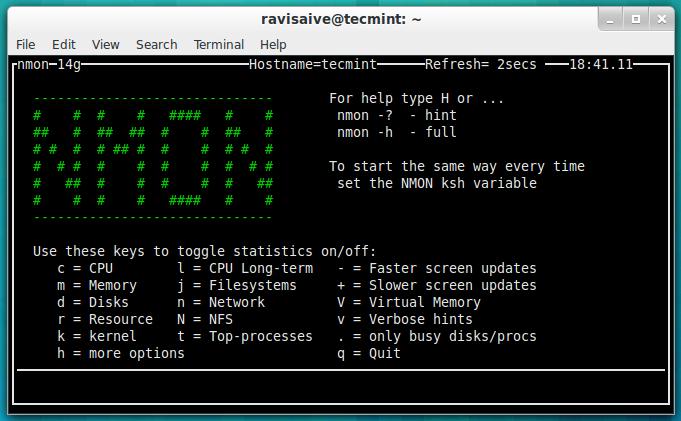Open the File menu

pyautogui.click(x=25, y=44)
